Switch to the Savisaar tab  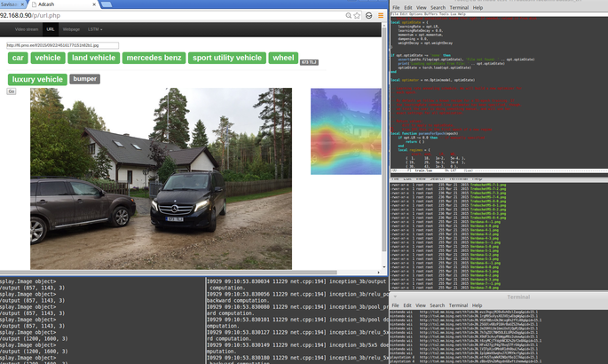(x=12, y=4)
